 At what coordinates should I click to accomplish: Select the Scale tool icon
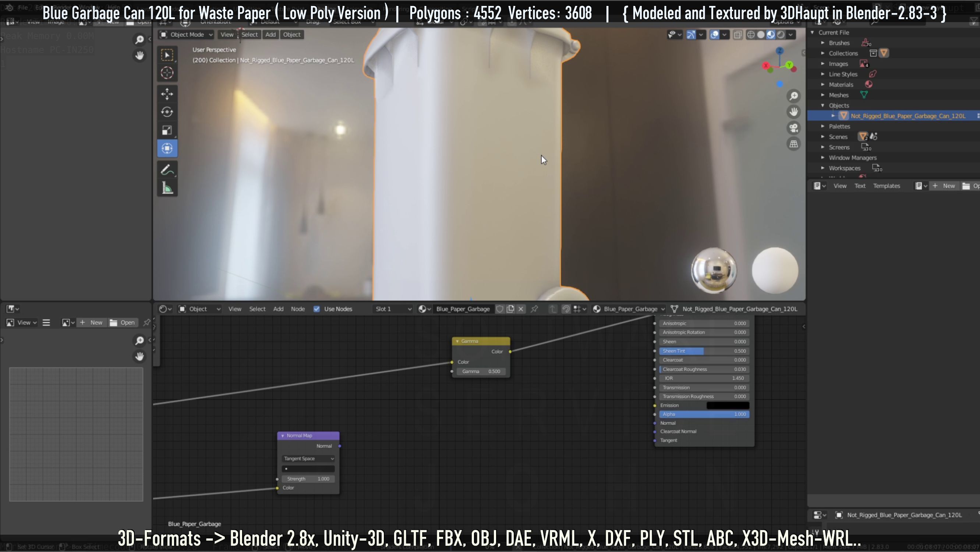tap(167, 131)
